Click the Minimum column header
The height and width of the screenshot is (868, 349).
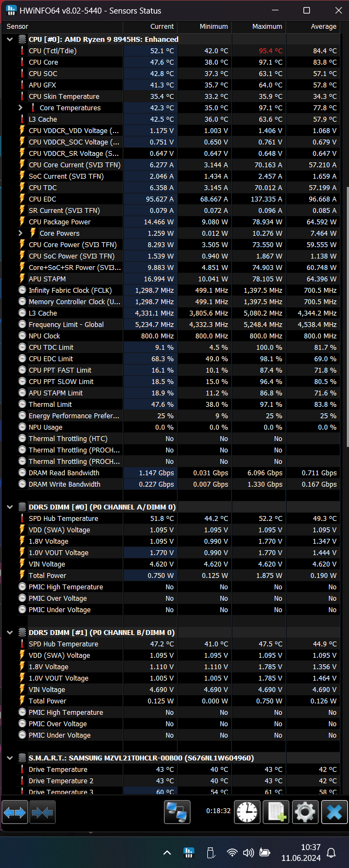tap(205, 26)
